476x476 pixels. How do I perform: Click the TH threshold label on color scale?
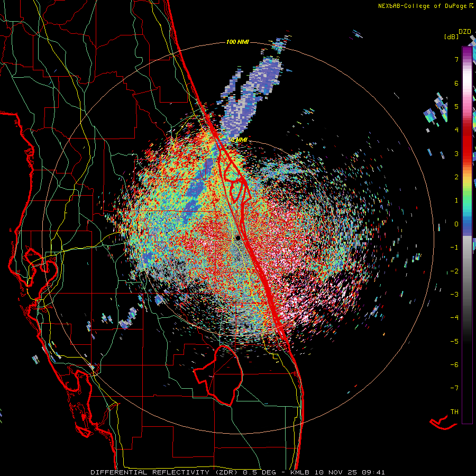[454, 411]
